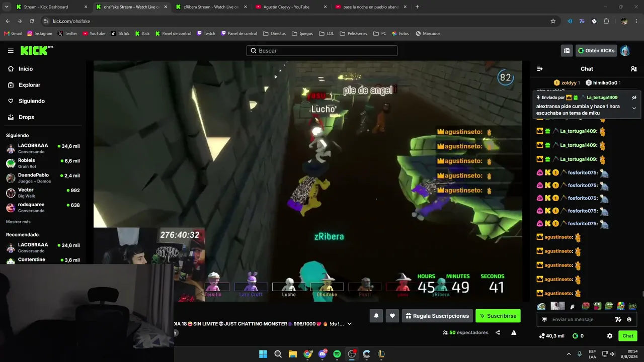This screenshot has width=644, height=362.
Task: Open the Pelis/series bookmarks folder
Action: (353, 34)
